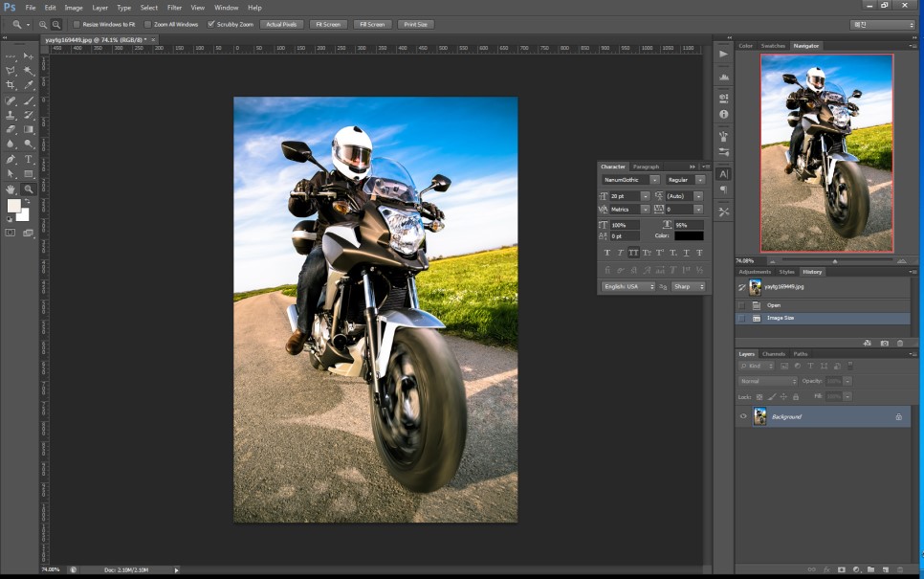The height and width of the screenshot is (579, 924).
Task: Choose the Eyedropper tool
Action: pos(29,85)
